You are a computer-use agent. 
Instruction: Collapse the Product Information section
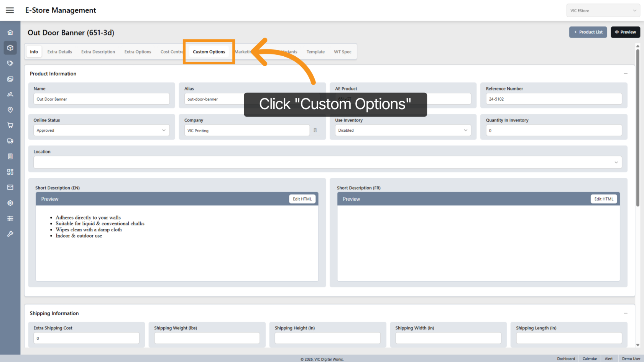tap(625, 74)
